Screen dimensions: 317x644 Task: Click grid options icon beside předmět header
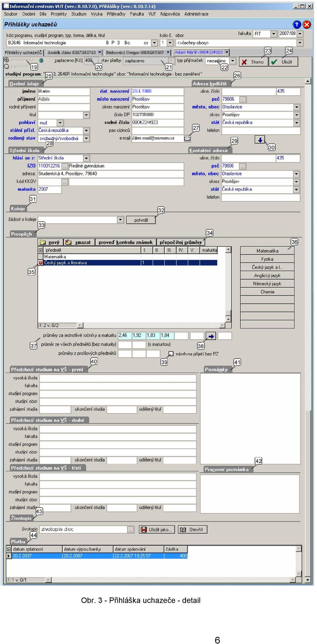[x=41, y=250]
